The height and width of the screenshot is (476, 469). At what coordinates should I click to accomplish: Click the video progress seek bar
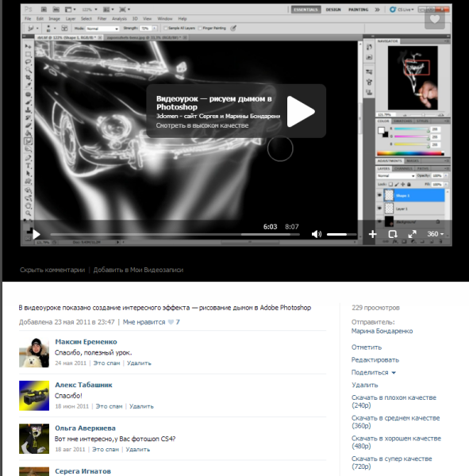(x=175, y=234)
